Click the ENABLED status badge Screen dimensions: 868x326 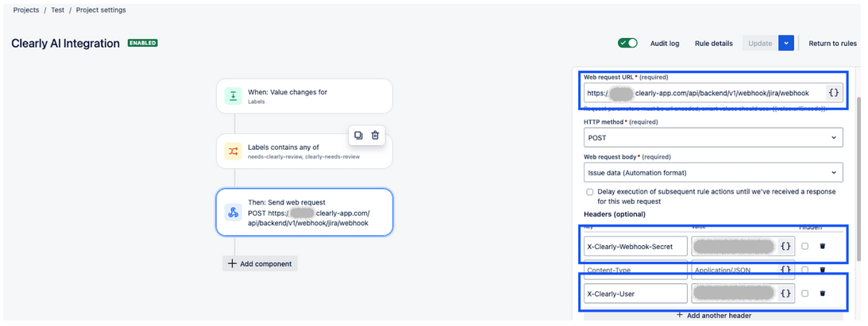[143, 43]
